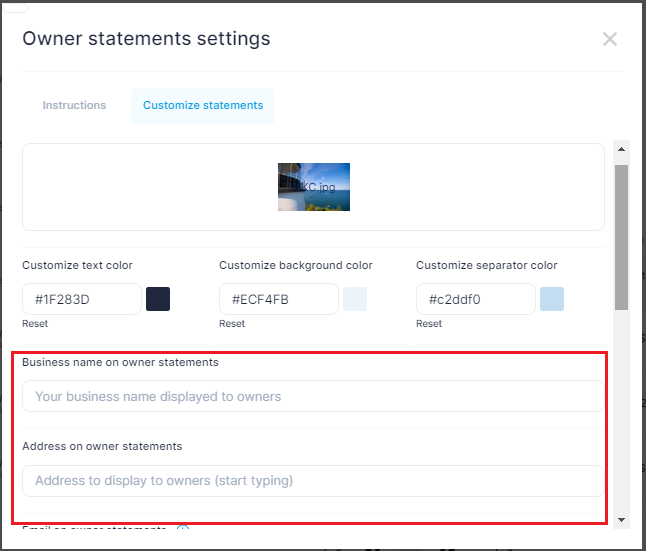
Task: Edit the separator color hex field #c2ddf0
Action: (475, 299)
